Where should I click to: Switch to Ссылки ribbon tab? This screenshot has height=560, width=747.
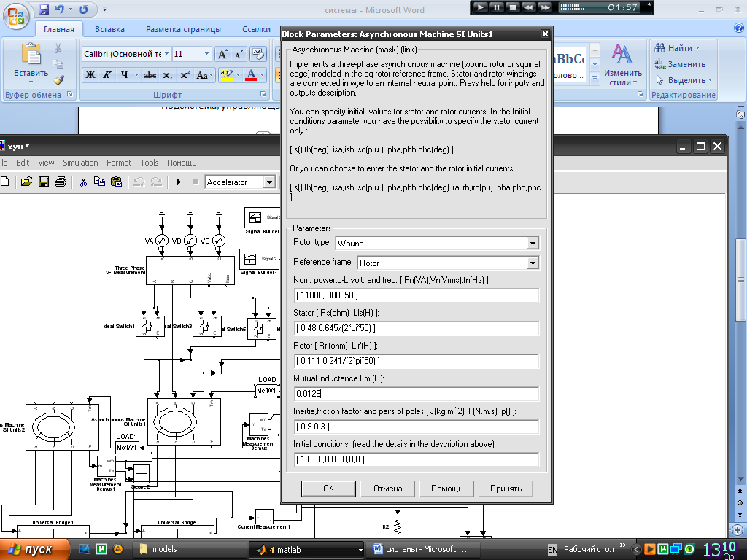tap(256, 29)
